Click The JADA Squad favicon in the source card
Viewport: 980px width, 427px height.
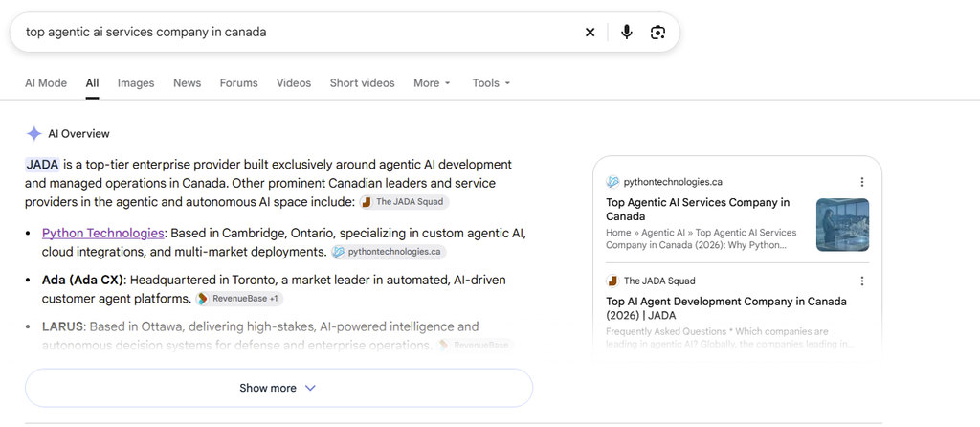point(612,281)
